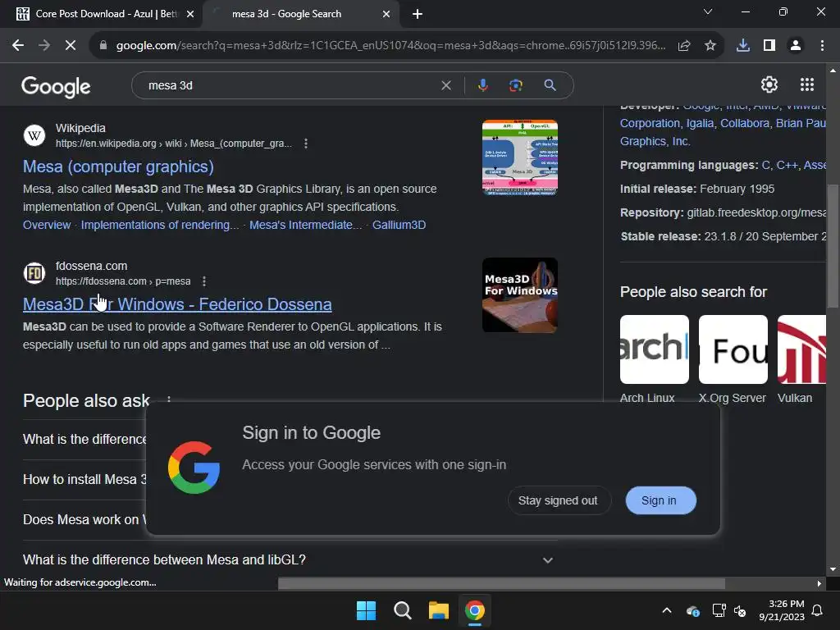Open Mesa (computer graphics) Wikipedia link
This screenshot has height=630, width=840.
118,167
